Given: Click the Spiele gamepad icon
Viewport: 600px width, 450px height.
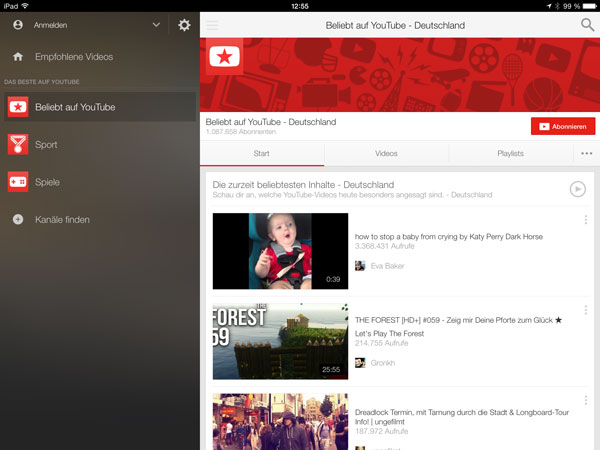Looking at the screenshot, I should (18, 182).
